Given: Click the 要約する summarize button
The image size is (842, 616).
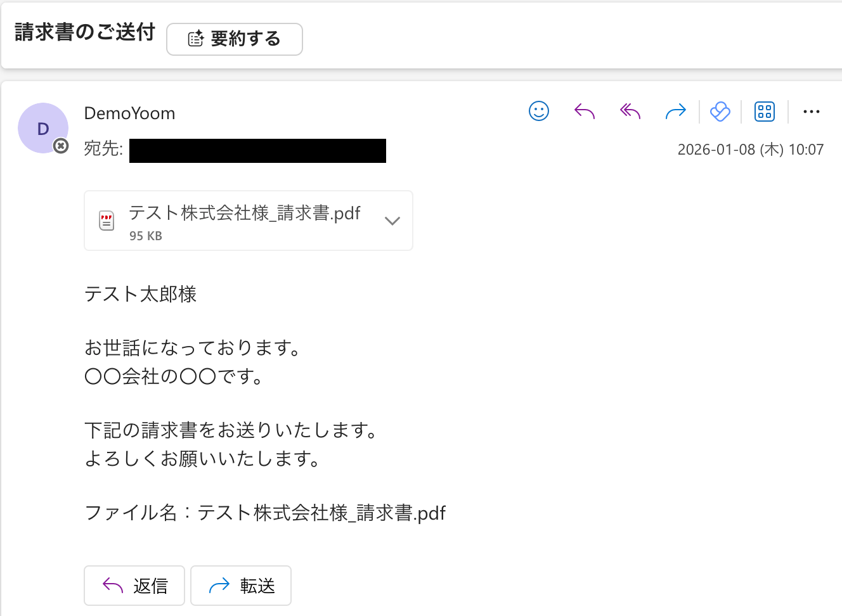Looking at the screenshot, I should tap(235, 39).
